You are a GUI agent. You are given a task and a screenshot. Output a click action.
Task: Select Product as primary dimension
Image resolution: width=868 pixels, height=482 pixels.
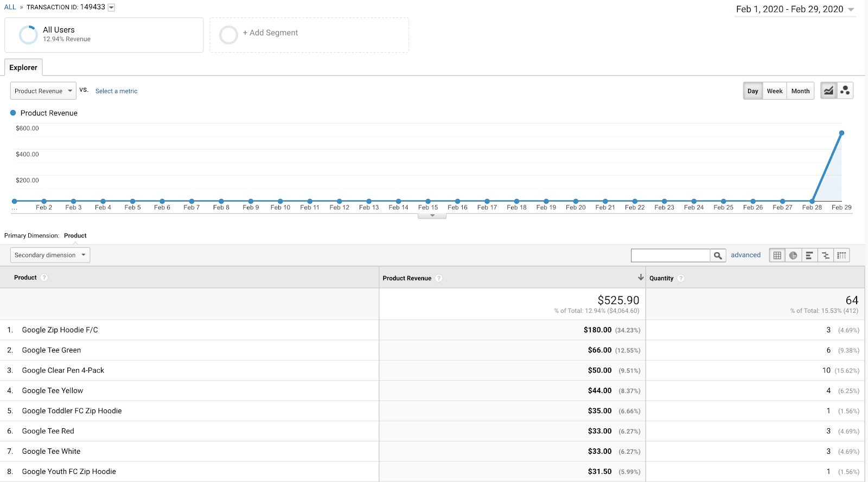pos(75,235)
